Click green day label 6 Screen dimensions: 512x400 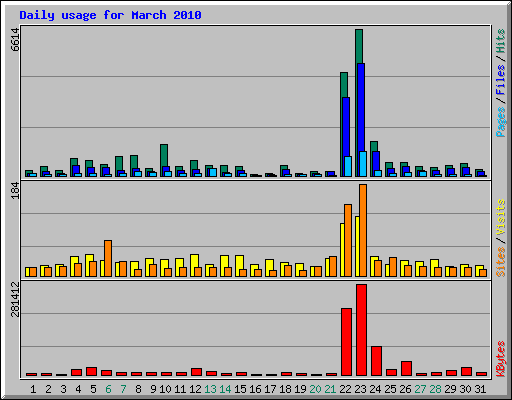[108, 389]
